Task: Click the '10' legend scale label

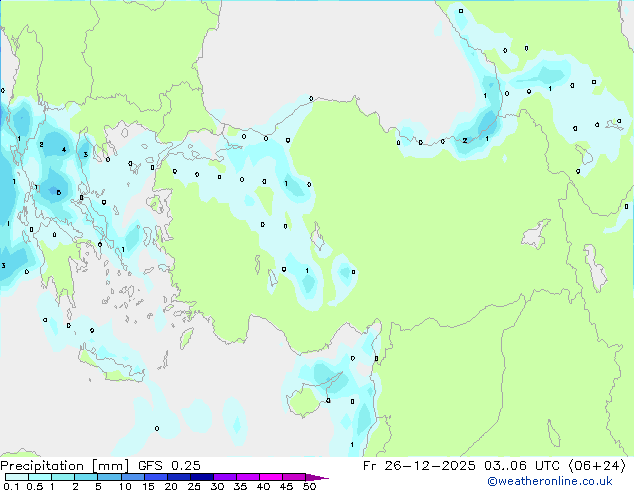Action: [x=125, y=486]
